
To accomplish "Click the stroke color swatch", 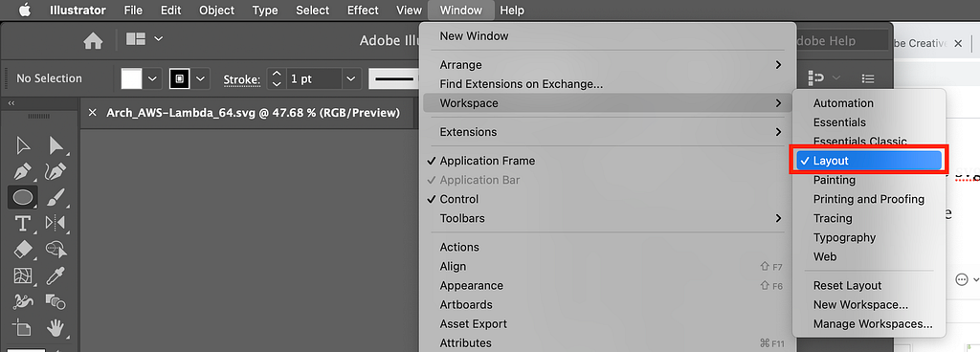I will (179, 78).
